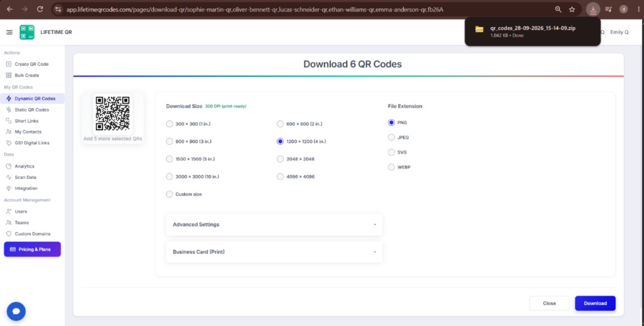Open Emily Q account menu
Viewport: 644px width, 326px height.
619,32
